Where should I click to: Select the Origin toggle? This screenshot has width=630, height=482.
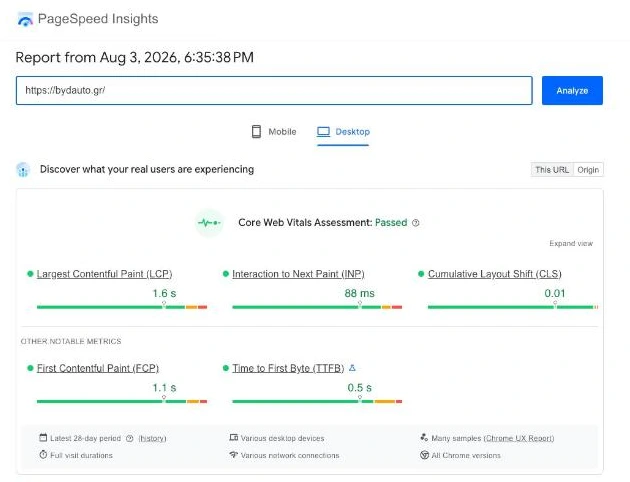coord(588,170)
